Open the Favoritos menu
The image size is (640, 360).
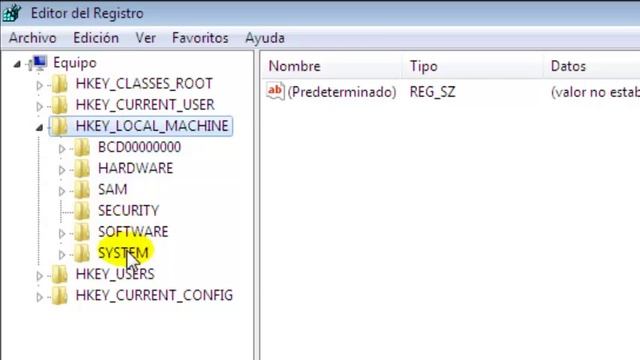tap(200, 38)
